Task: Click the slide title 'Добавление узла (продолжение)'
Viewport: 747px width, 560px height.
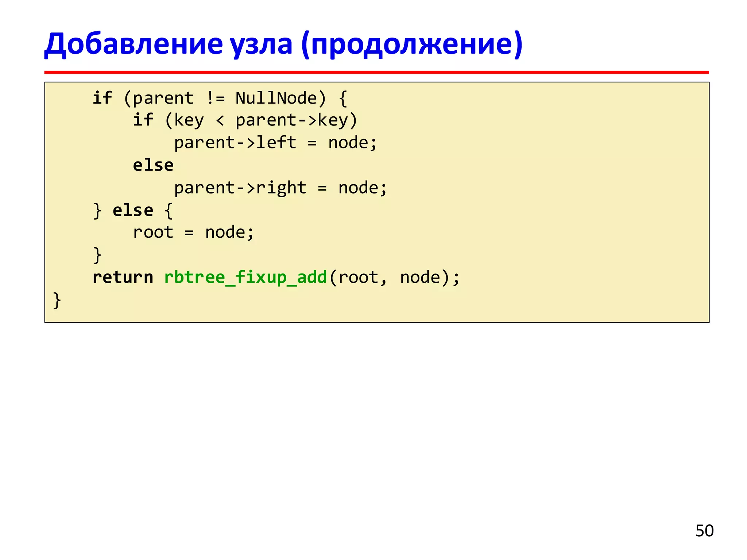Action: [x=283, y=44]
